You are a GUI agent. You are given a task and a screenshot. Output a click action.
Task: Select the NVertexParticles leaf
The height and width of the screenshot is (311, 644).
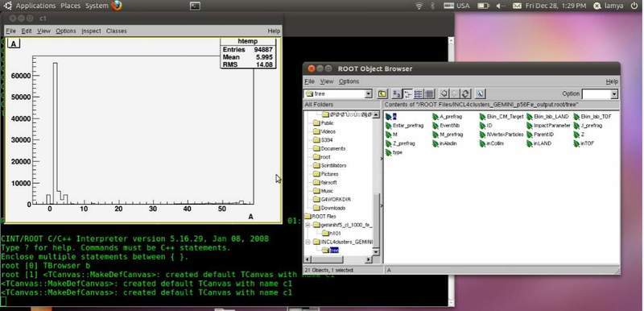click(x=502, y=135)
